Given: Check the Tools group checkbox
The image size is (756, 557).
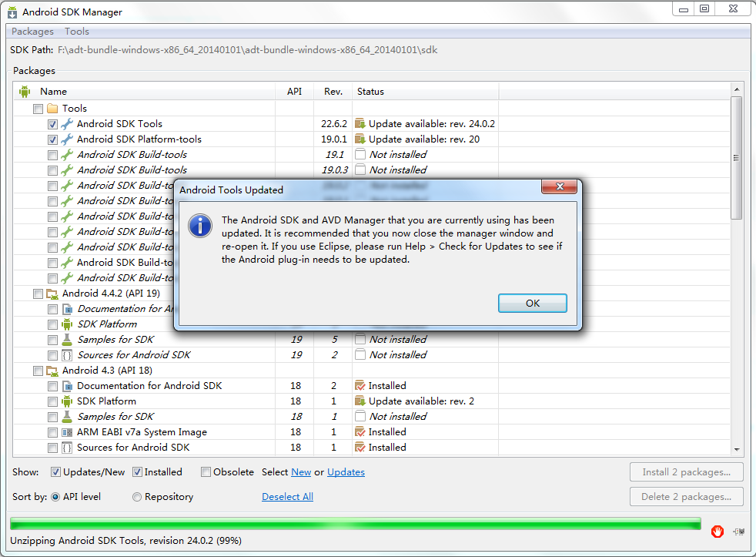Looking at the screenshot, I should coord(38,109).
